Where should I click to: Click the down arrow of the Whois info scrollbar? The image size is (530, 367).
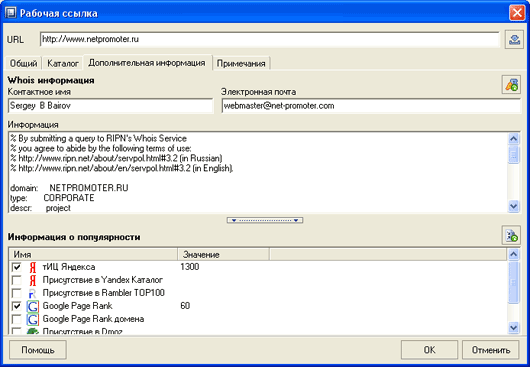pyautogui.click(x=513, y=206)
